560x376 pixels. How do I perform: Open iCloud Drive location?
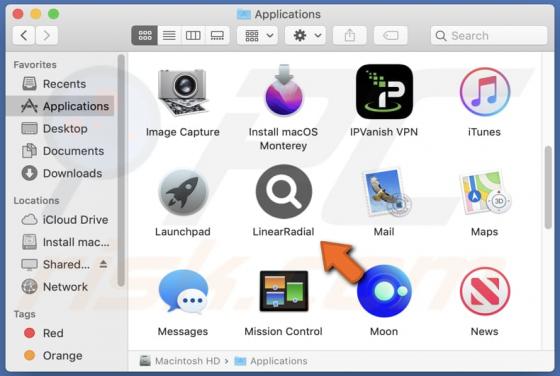point(61,220)
